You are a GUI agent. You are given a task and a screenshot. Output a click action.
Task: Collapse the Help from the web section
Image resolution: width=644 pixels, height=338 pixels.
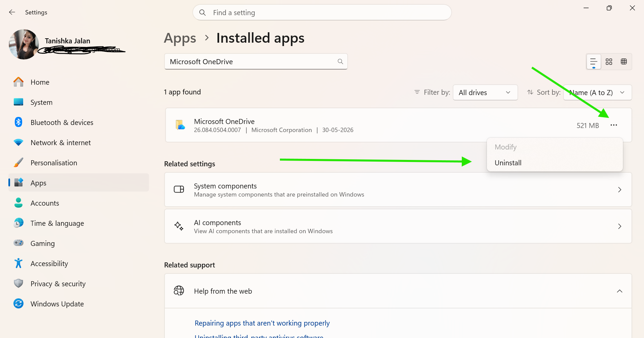point(620,291)
